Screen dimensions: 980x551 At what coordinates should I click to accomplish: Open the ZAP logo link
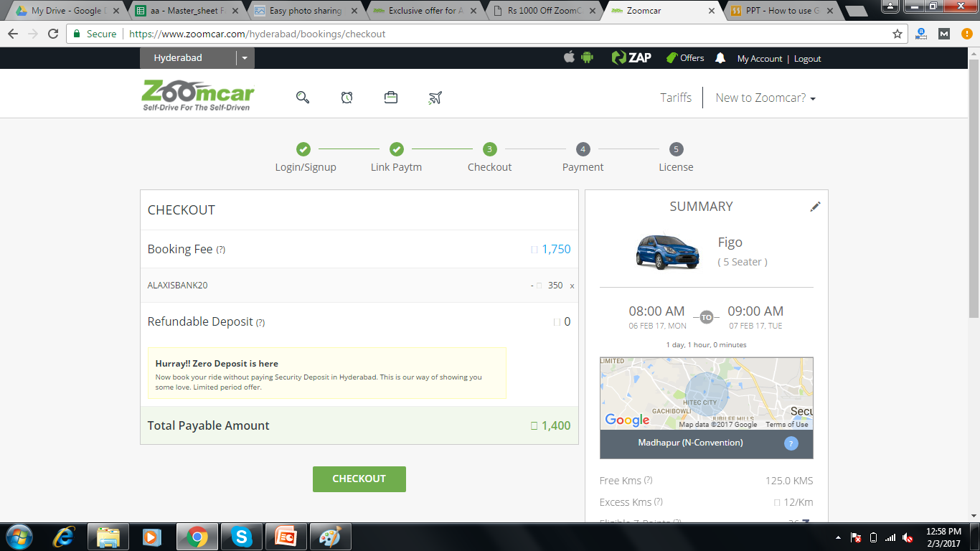click(x=631, y=57)
